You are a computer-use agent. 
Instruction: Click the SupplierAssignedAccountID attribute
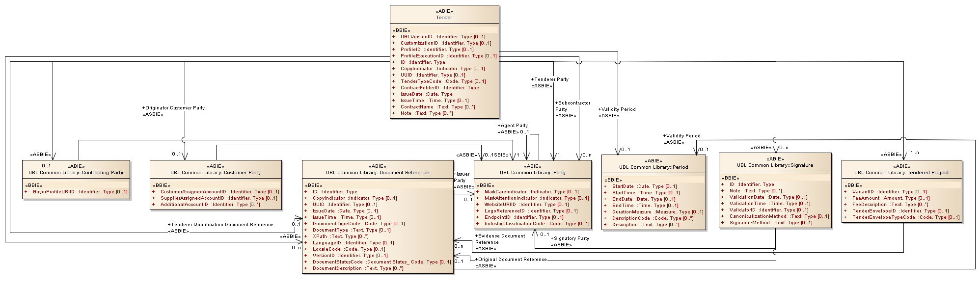219,198
